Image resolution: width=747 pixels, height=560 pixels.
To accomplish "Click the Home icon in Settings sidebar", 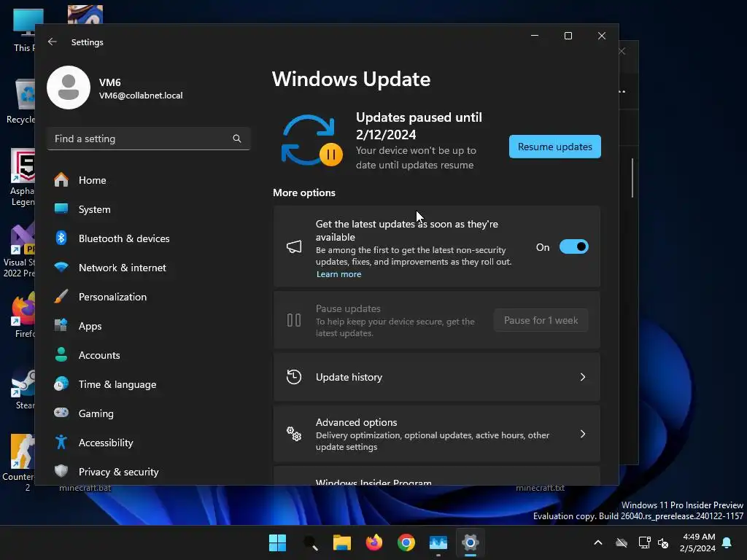I will pos(61,180).
